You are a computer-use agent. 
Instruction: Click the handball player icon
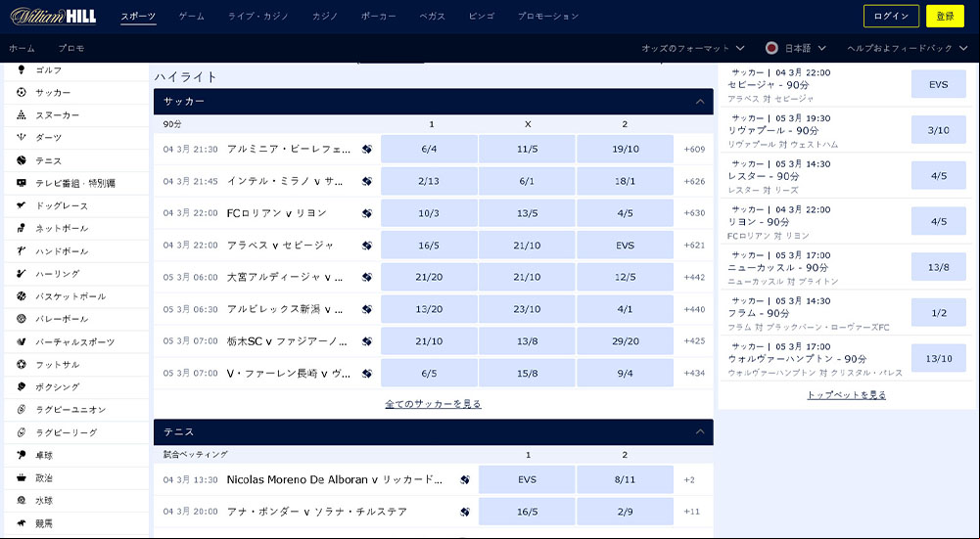(22, 251)
